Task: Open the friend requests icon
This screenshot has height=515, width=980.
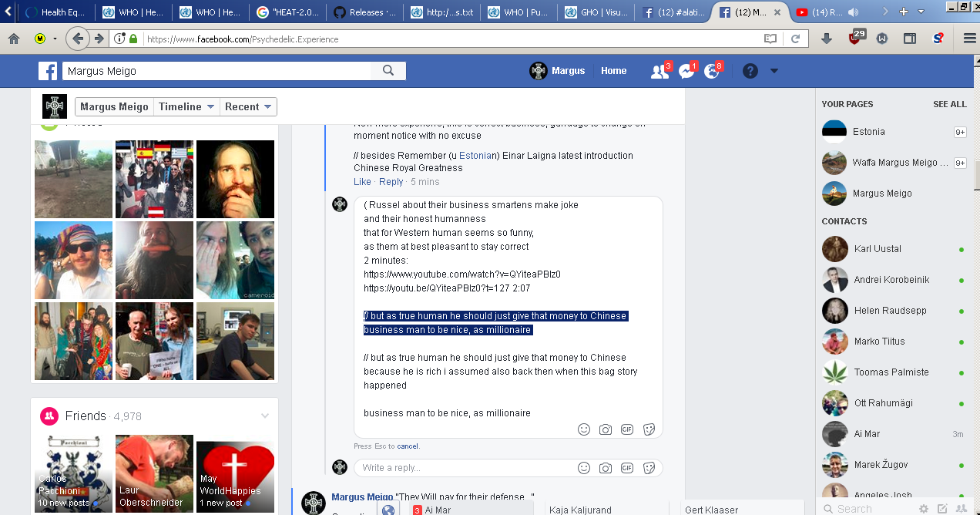Action: (x=659, y=72)
